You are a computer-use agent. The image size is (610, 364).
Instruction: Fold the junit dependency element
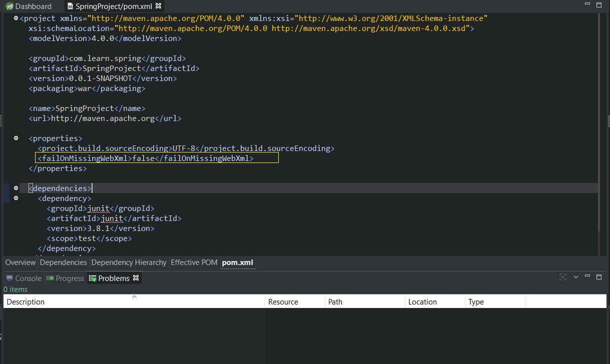16,198
